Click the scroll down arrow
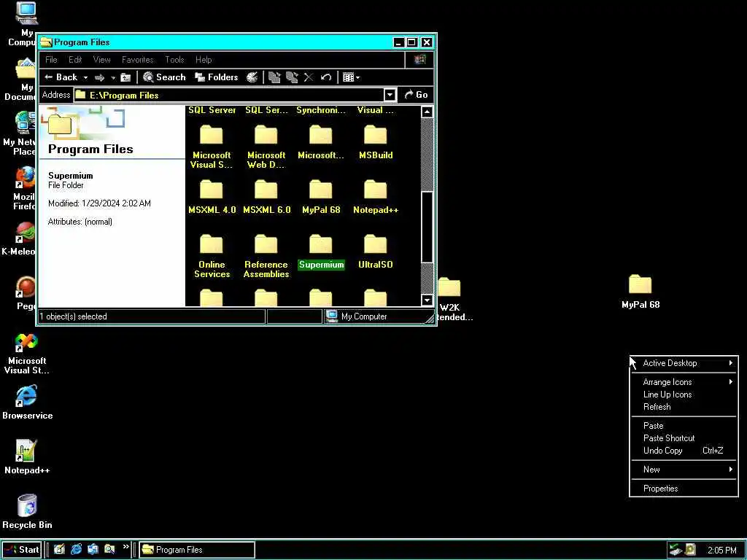 (427, 300)
